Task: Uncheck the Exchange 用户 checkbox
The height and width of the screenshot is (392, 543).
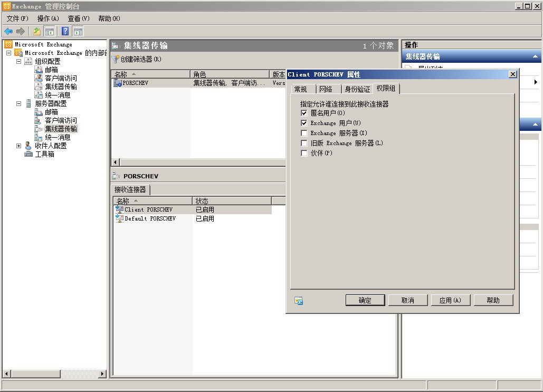Action: click(304, 123)
